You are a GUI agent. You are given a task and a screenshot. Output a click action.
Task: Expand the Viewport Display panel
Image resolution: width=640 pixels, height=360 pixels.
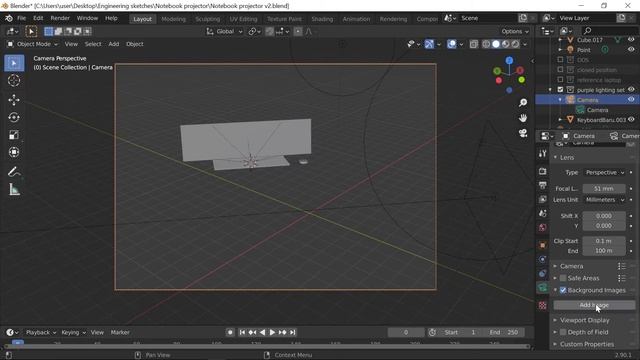point(584,320)
